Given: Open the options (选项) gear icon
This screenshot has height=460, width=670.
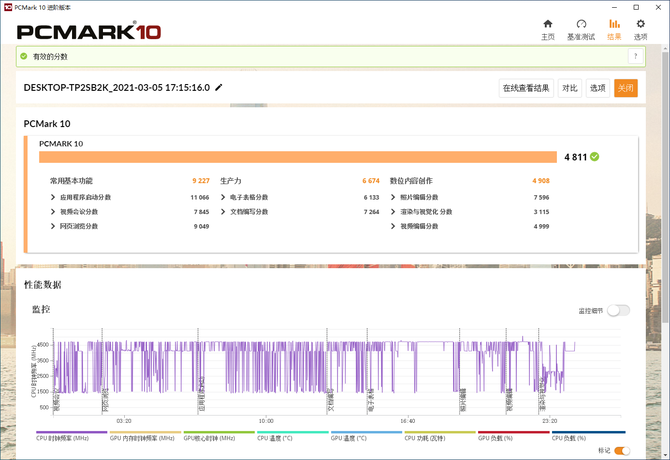Looking at the screenshot, I should point(640,24).
